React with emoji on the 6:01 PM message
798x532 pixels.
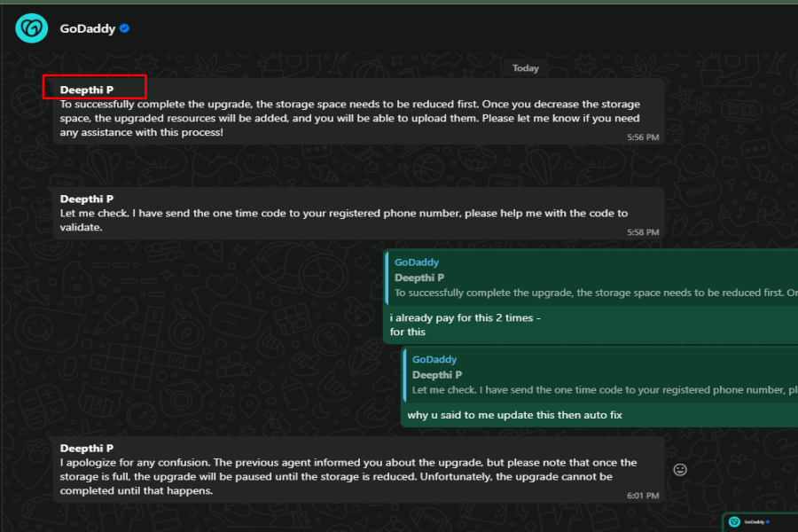[680, 469]
